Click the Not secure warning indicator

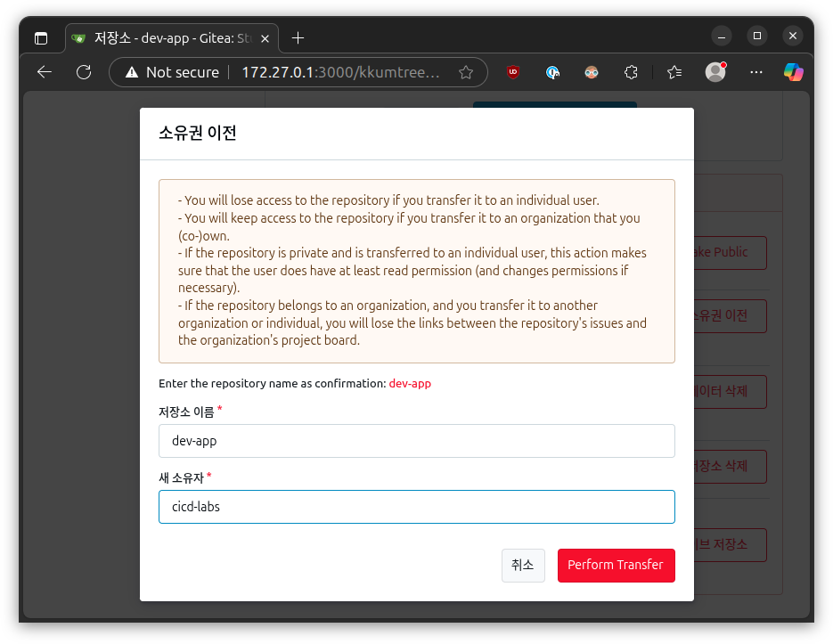(x=172, y=72)
